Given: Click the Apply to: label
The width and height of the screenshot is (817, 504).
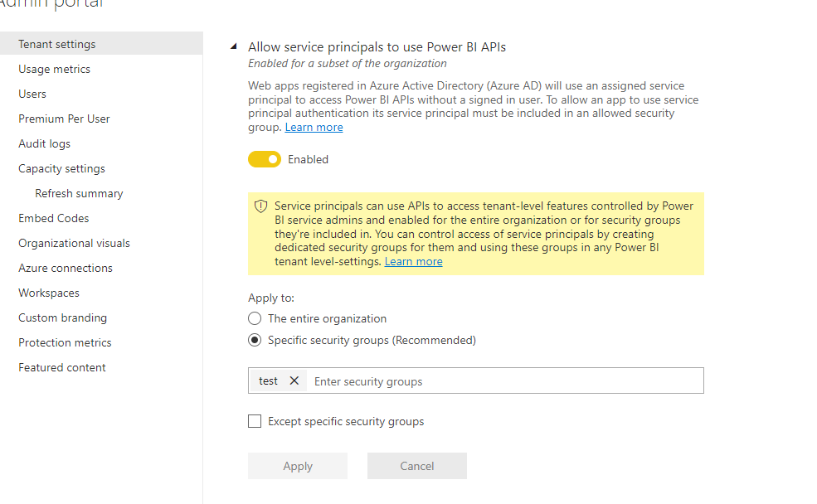Looking at the screenshot, I should 271,298.
